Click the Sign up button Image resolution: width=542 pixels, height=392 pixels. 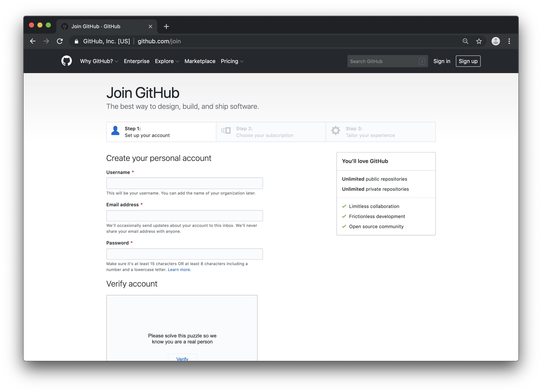point(468,61)
